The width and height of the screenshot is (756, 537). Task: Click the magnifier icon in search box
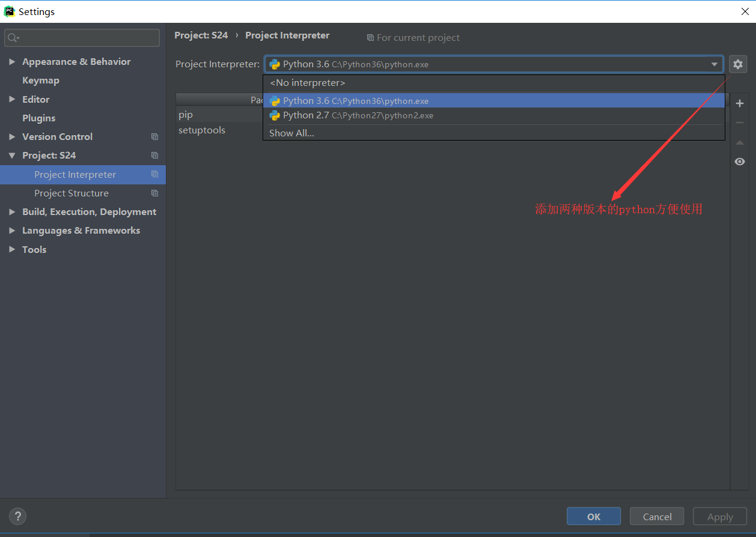click(x=13, y=38)
